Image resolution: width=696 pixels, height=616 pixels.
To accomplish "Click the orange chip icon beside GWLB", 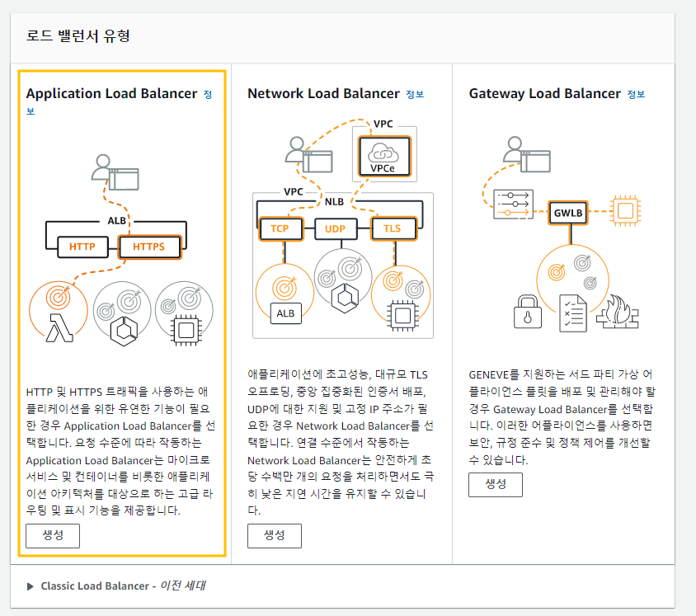I will pyautogui.click(x=625, y=210).
